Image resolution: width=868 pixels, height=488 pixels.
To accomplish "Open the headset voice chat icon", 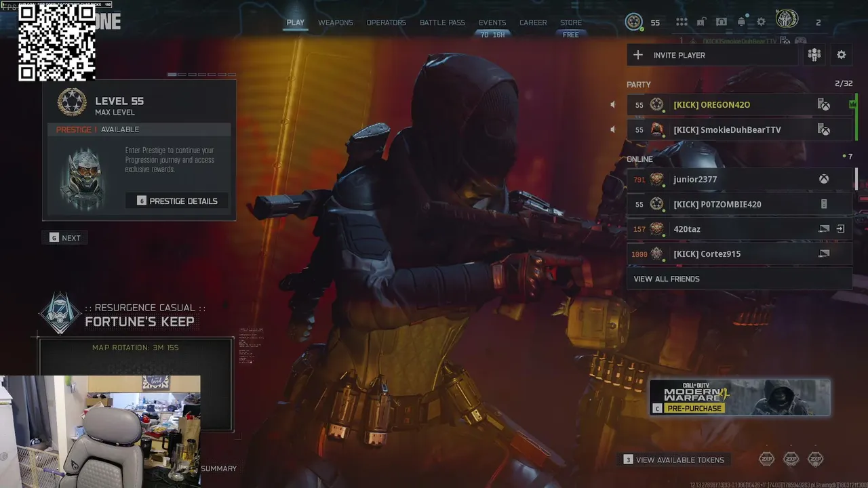I will click(x=722, y=22).
